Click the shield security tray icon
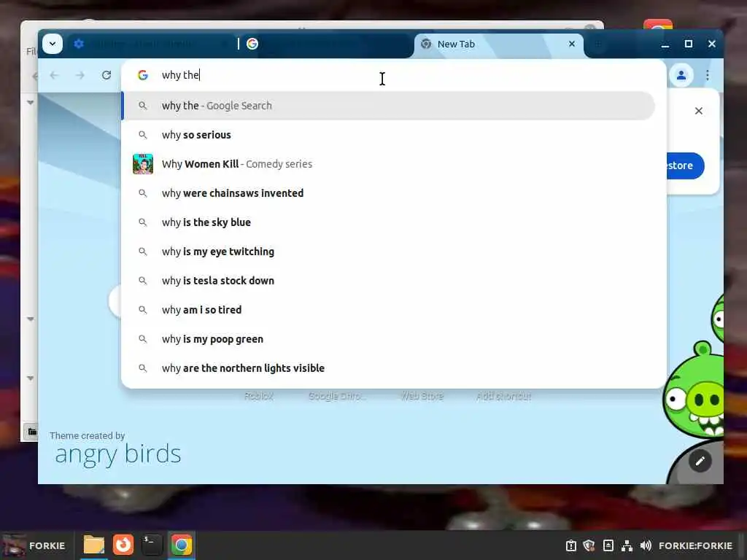Viewport: 747px width, 560px height. pos(589,545)
